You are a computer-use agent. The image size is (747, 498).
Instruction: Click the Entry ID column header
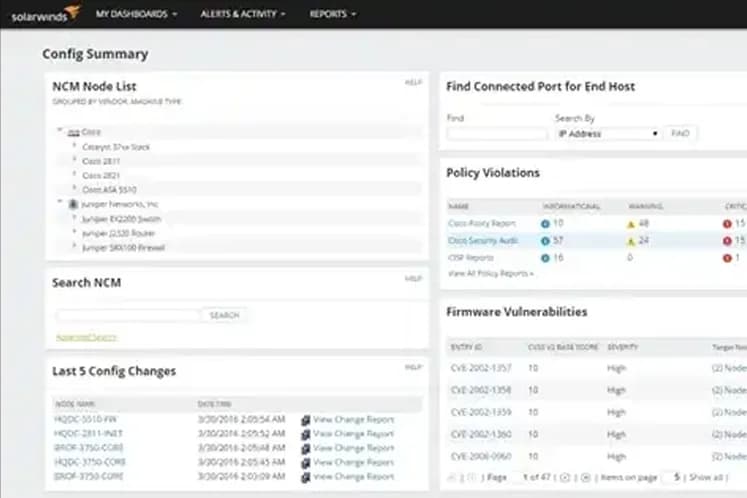point(466,347)
